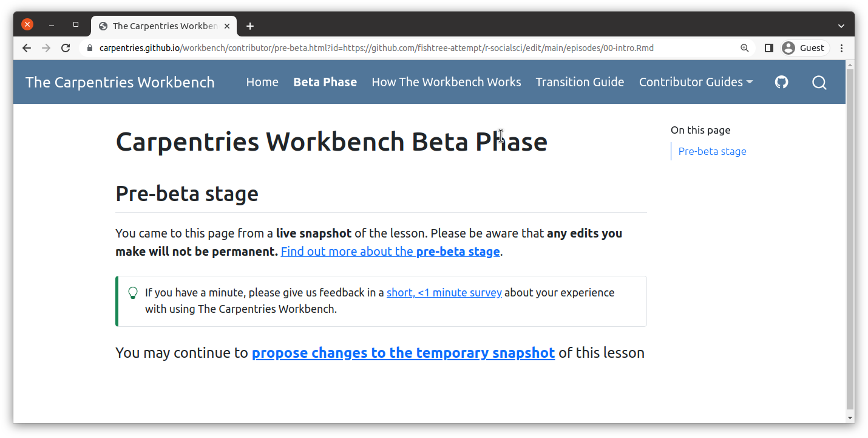The height and width of the screenshot is (438, 868).
Task: Open the Guest profile menu
Action: pos(804,48)
